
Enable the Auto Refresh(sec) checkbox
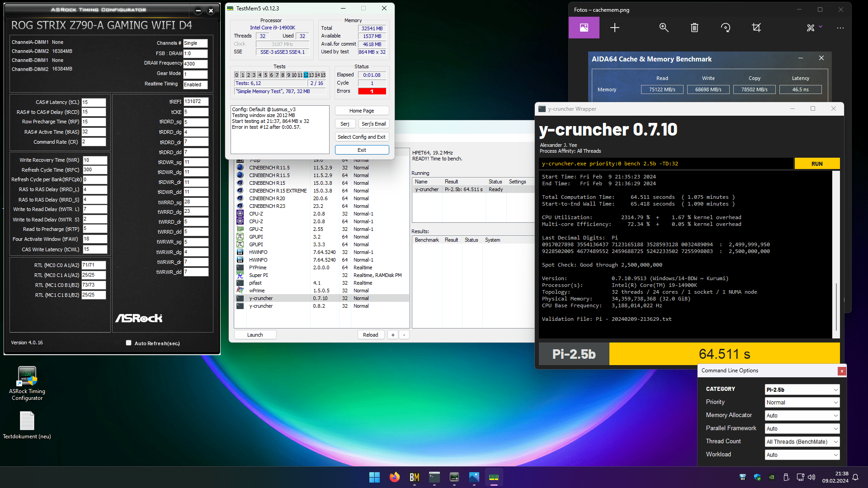[128, 343]
